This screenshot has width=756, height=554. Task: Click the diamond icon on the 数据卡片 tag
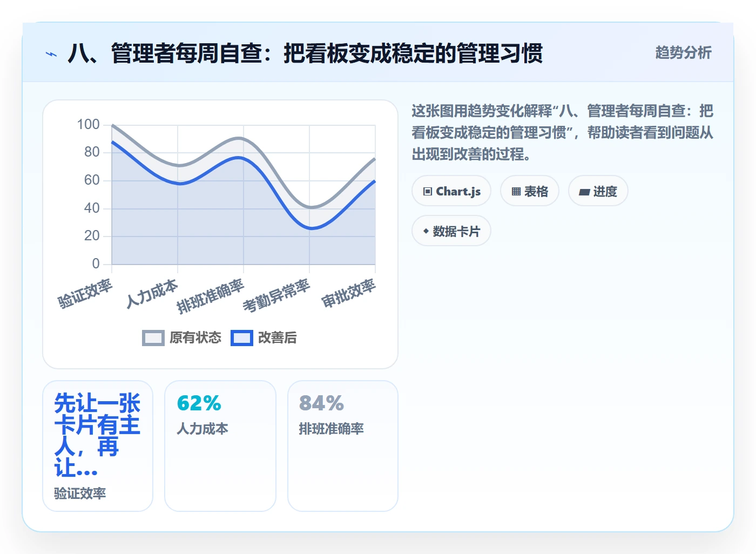click(426, 232)
